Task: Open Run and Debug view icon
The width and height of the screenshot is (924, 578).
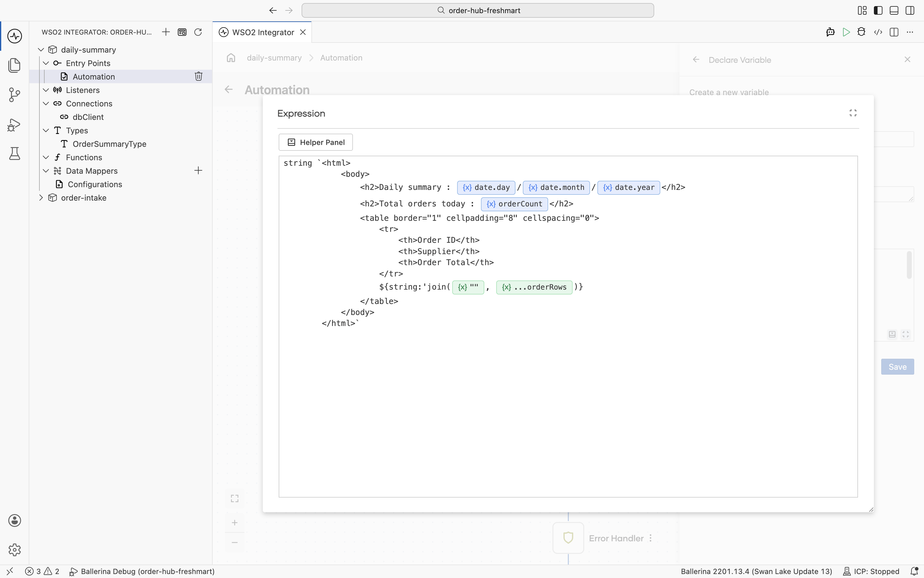Action: [x=14, y=125]
